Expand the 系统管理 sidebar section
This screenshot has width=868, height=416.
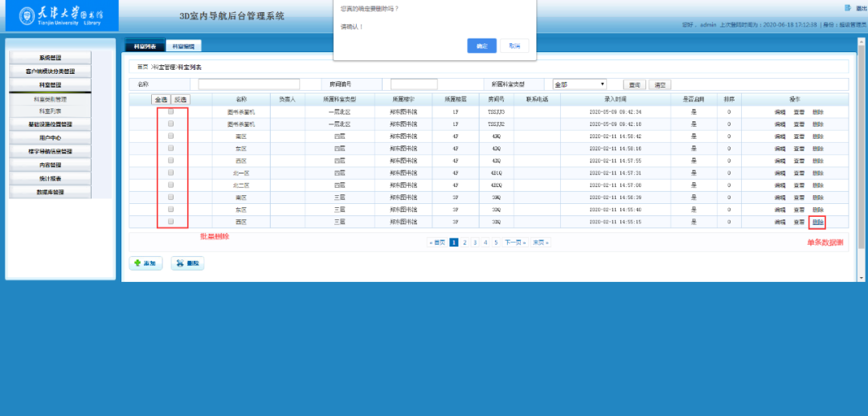(50, 58)
